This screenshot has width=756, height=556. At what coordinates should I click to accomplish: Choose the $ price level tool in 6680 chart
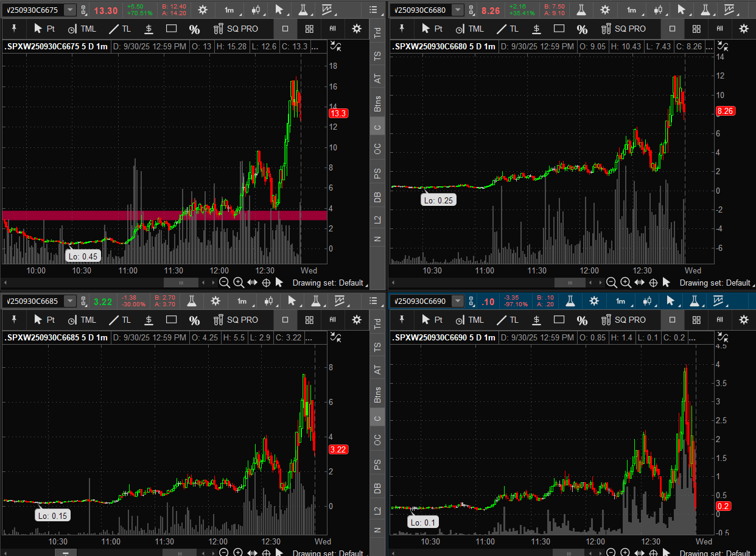tap(536, 29)
